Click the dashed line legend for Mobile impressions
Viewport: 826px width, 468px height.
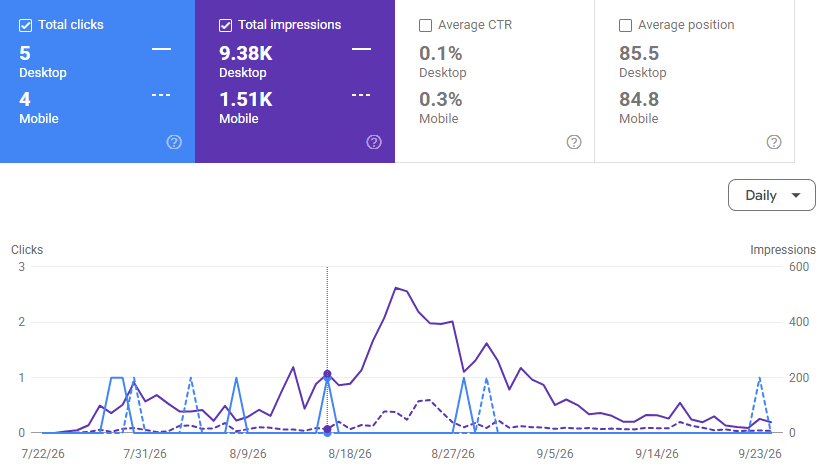[x=361, y=95]
